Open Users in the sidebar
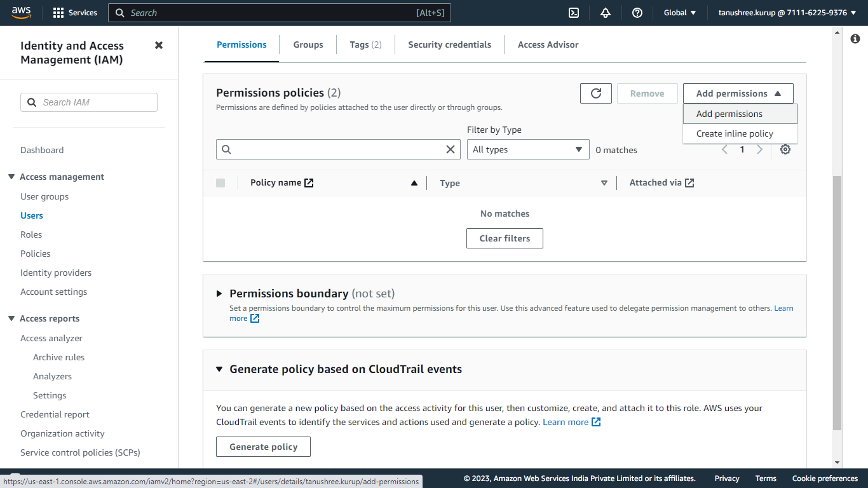This screenshot has width=868, height=488. 32,215
